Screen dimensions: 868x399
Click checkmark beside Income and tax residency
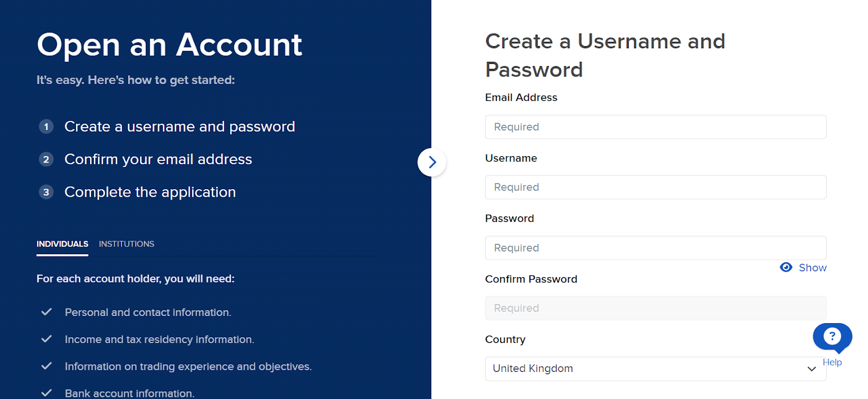[47, 339]
